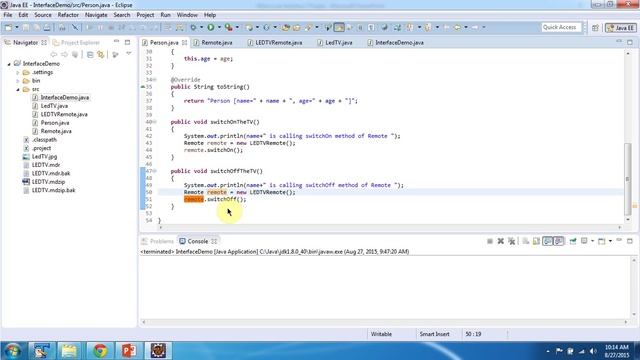Switch to the Problems tab
Screen dimensions: 640x360
(x=158, y=241)
